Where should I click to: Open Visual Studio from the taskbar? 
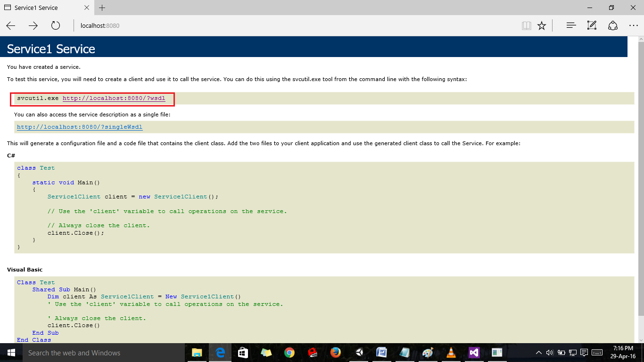(x=474, y=353)
